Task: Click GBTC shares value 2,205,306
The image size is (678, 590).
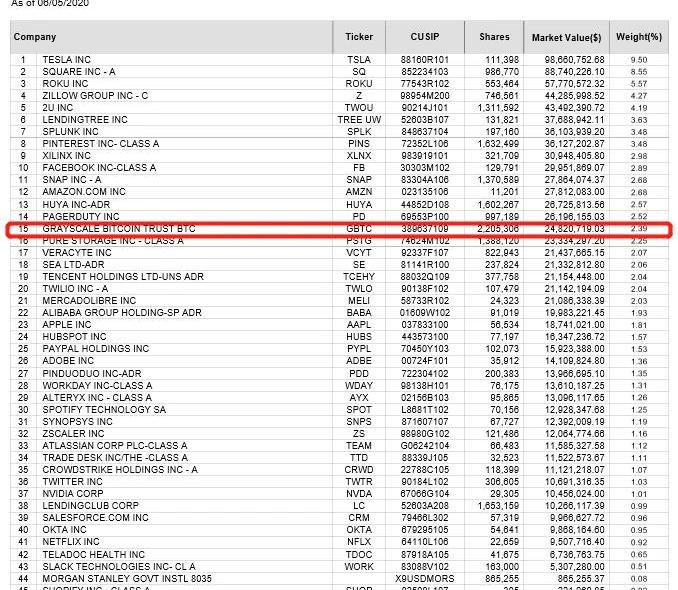Action: click(498, 229)
